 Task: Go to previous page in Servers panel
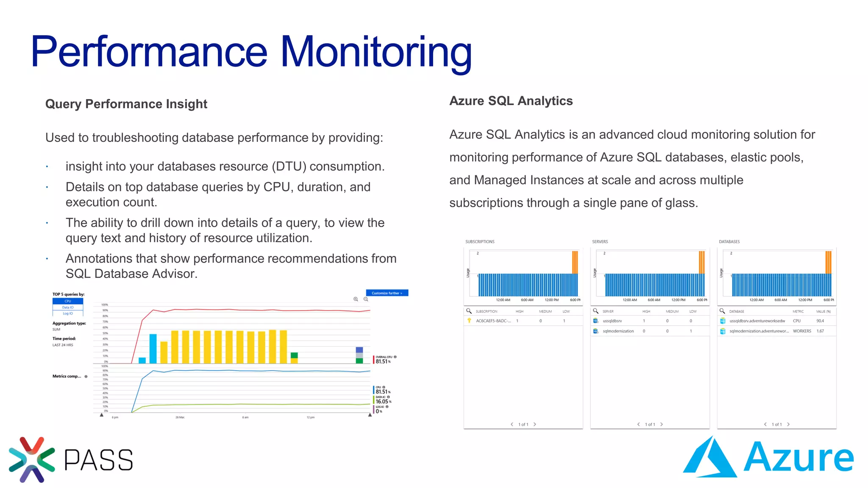point(639,424)
